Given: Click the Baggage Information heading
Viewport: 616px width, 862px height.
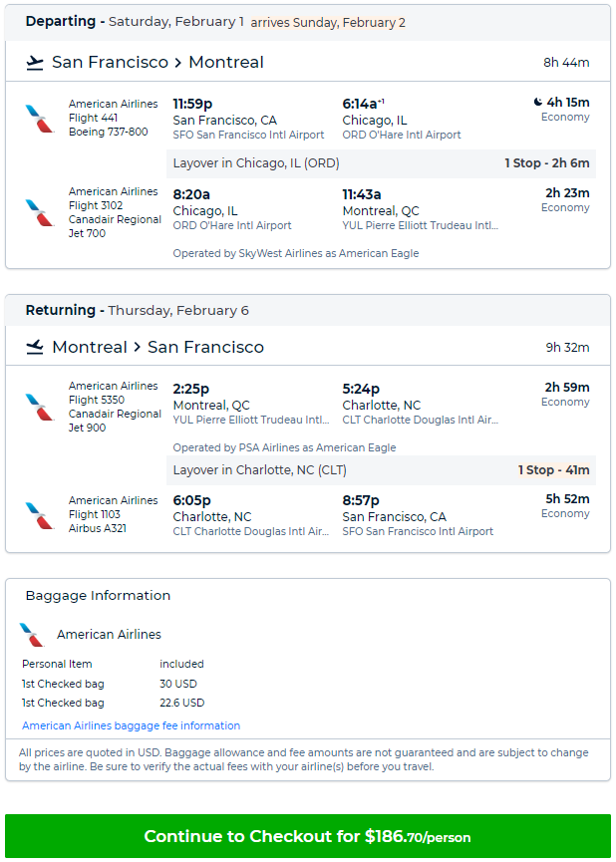Looking at the screenshot, I should [x=98, y=596].
